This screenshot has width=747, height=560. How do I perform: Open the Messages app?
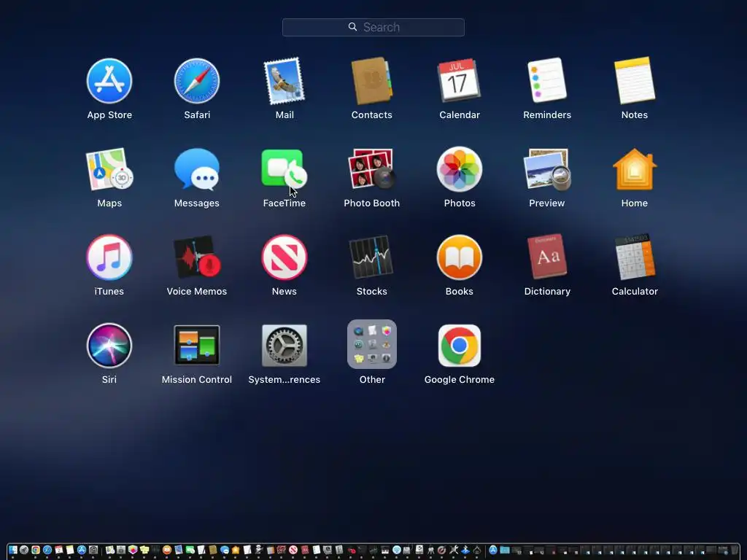pyautogui.click(x=197, y=169)
